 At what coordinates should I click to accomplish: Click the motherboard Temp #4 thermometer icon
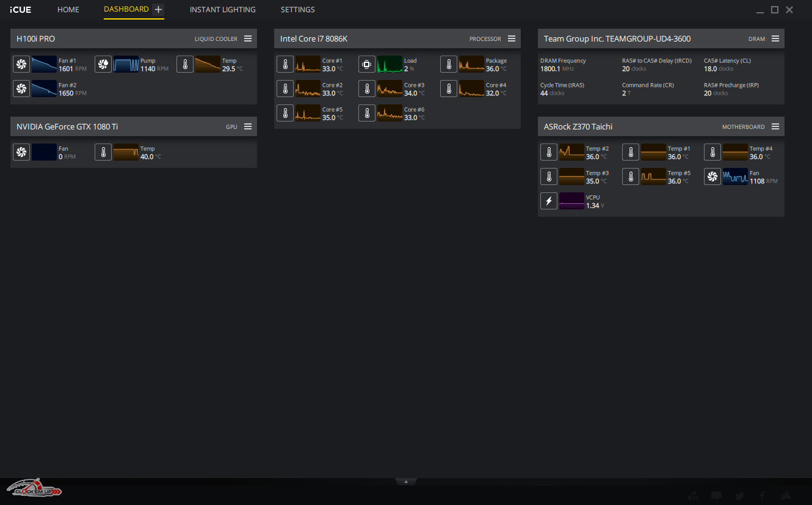(x=712, y=152)
